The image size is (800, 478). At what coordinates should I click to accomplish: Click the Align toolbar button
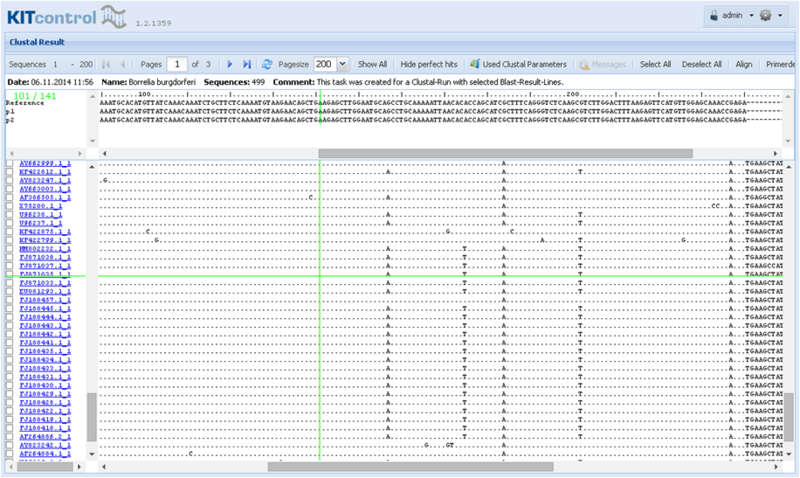[743, 64]
